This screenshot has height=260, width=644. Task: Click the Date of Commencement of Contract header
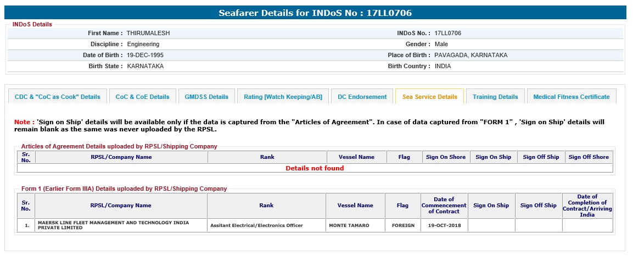point(444,206)
